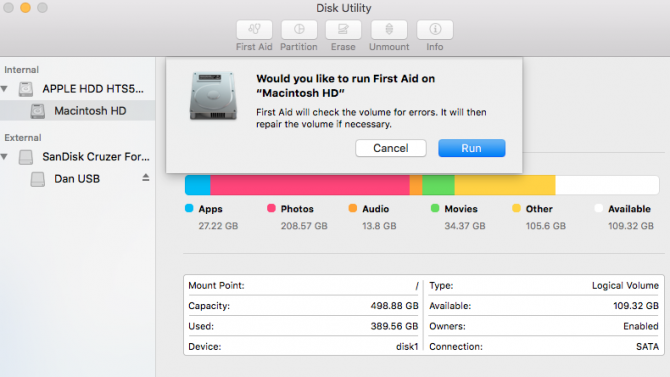Click the 'SATA' Connection value
Image resolution: width=670 pixels, height=377 pixels.
click(647, 347)
